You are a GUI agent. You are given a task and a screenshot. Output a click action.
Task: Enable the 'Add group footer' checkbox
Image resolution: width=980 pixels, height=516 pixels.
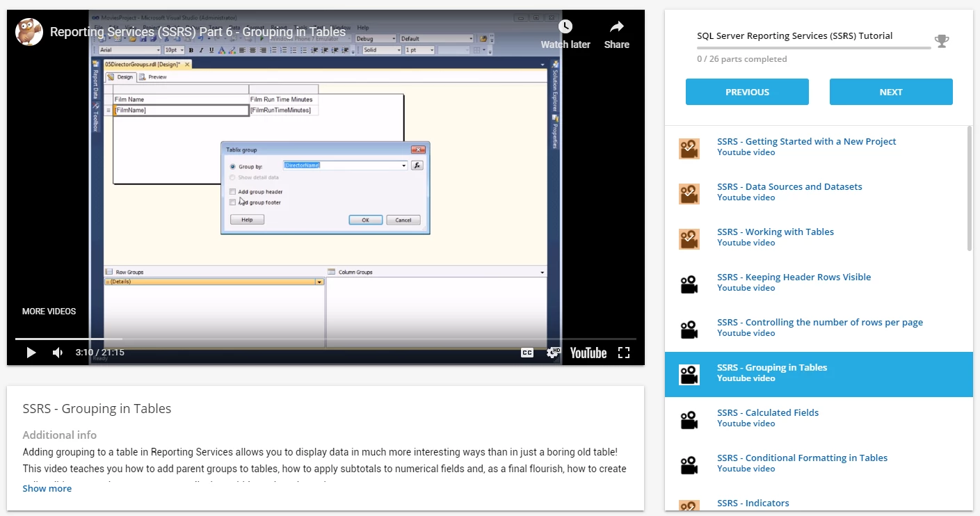232,202
